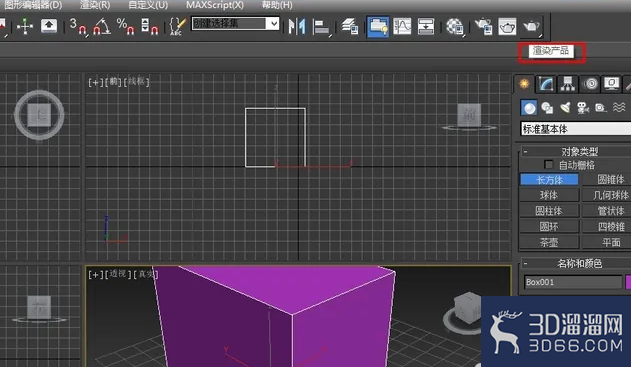Click the ViewCube in the front viewport
This screenshot has height=367, width=631.
pyautogui.click(x=469, y=116)
